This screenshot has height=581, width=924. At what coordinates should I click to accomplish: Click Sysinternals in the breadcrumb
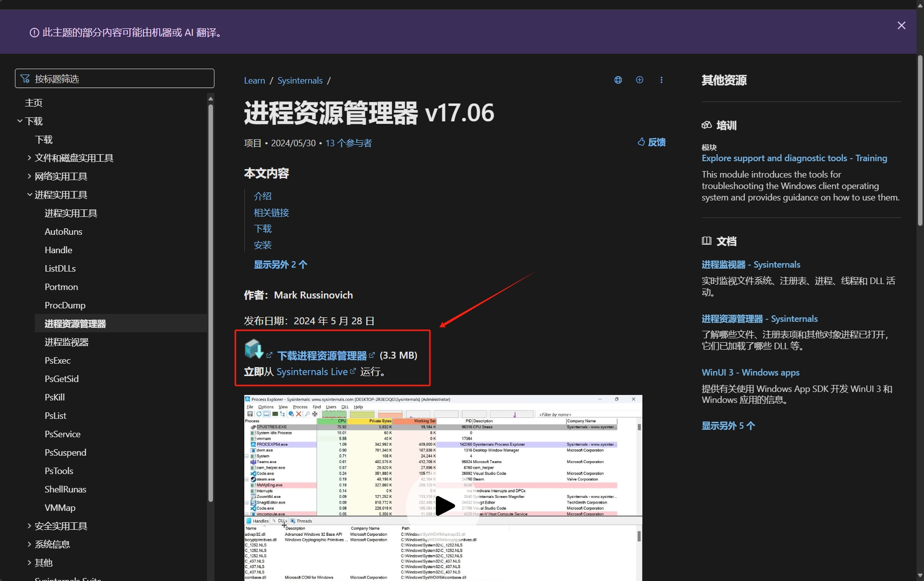click(x=300, y=81)
